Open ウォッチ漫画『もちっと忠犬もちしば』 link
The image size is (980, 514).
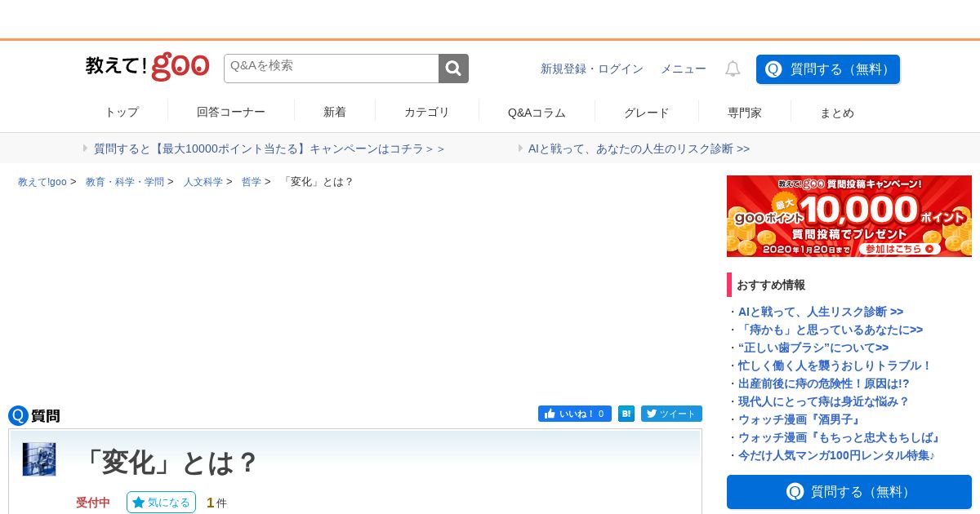[840, 437]
